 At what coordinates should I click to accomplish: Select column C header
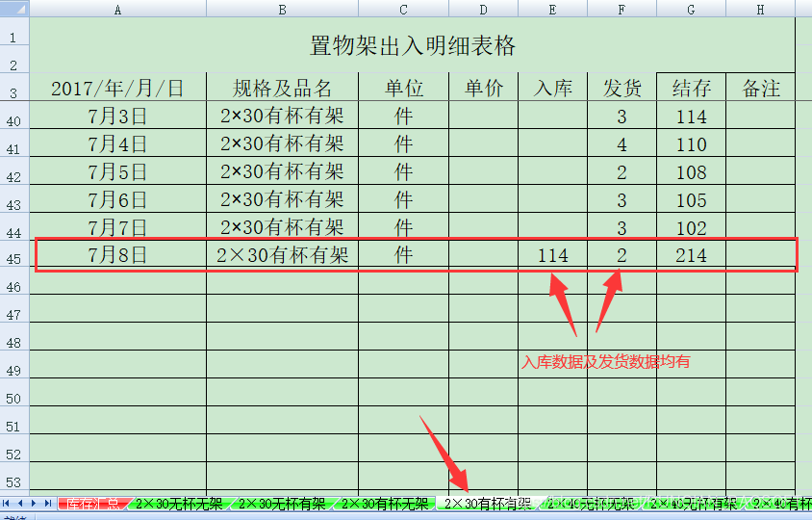click(403, 9)
